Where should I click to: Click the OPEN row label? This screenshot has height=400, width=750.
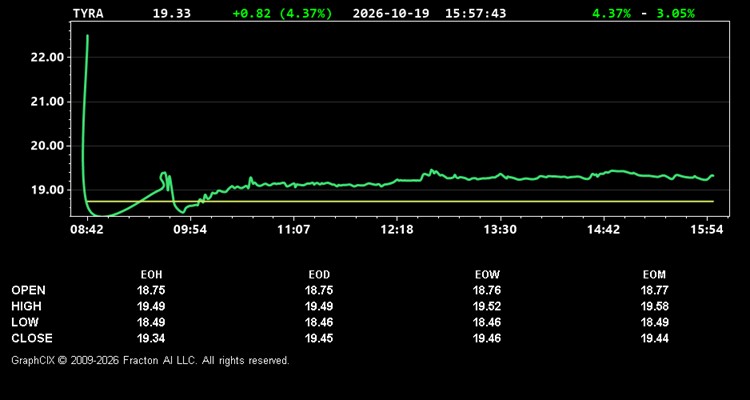pos(28,290)
